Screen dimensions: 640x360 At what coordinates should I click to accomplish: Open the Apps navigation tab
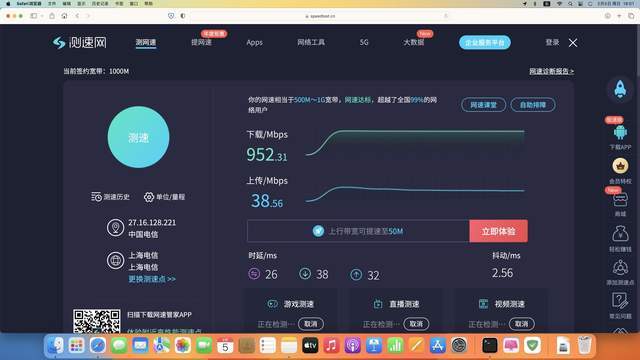click(x=254, y=42)
